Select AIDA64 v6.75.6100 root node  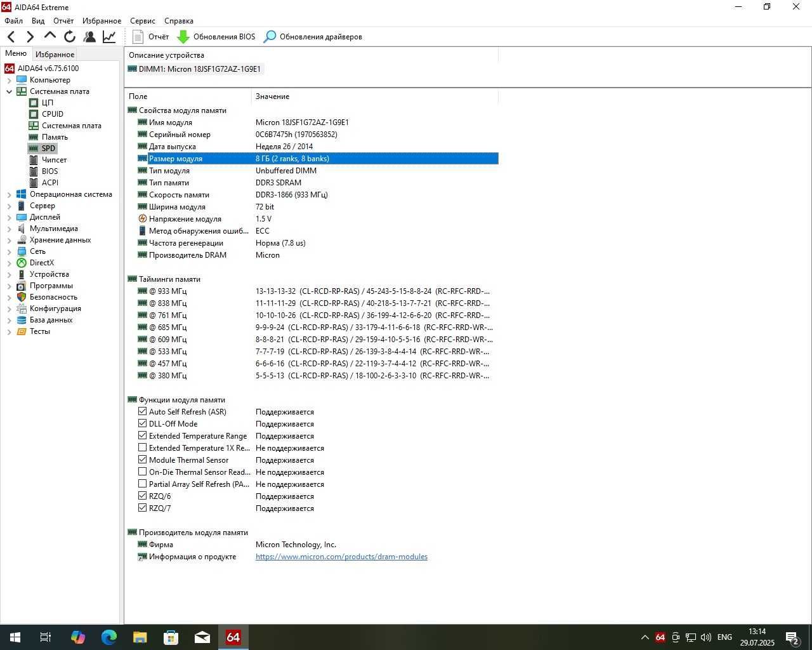pyautogui.click(x=48, y=69)
